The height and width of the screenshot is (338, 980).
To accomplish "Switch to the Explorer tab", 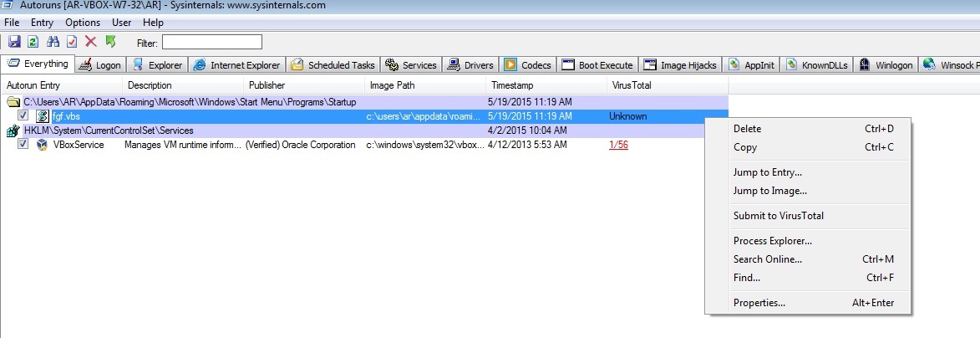I will pyautogui.click(x=158, y=65).
